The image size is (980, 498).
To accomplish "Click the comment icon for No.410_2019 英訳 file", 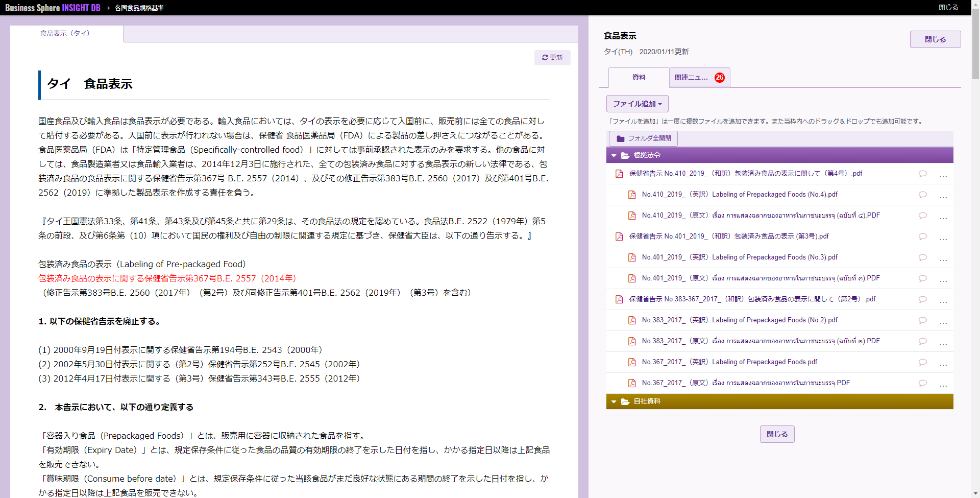I will click(x=922, y=195).
